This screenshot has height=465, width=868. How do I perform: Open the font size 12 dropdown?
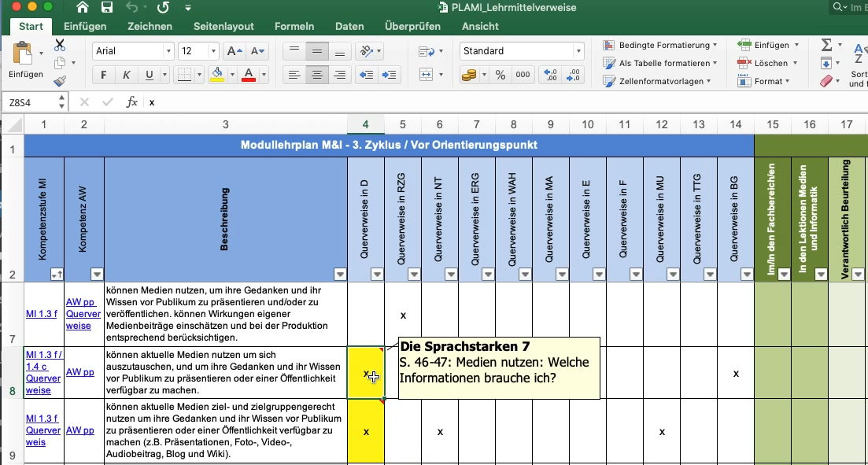[214, 51]
